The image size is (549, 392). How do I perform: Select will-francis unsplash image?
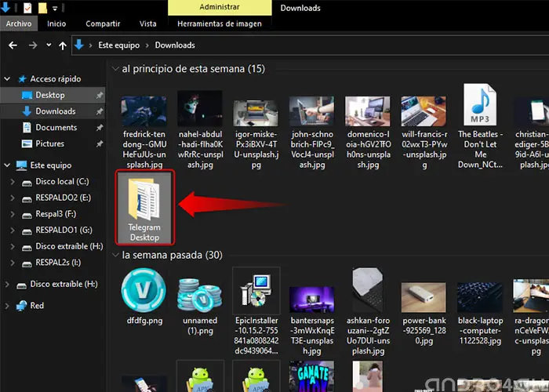pos(424,132)
